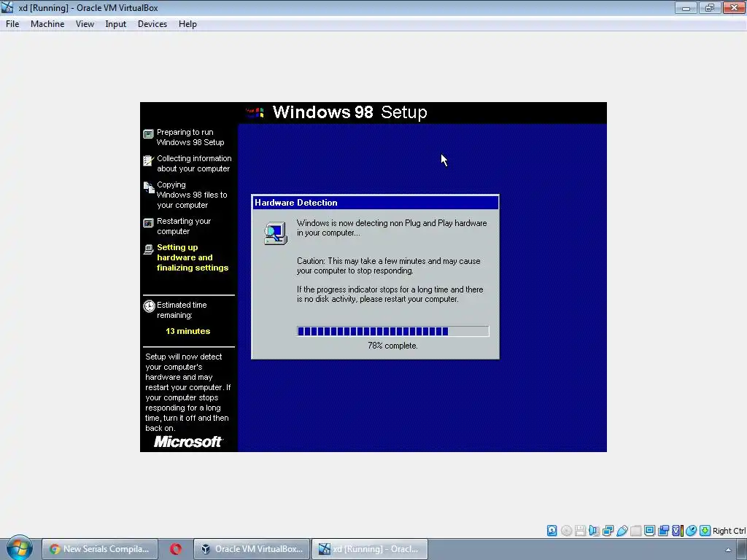This screenshot has height=560, width=747.
Task: Click the recording status icon
Action: (x=663, y=531)
